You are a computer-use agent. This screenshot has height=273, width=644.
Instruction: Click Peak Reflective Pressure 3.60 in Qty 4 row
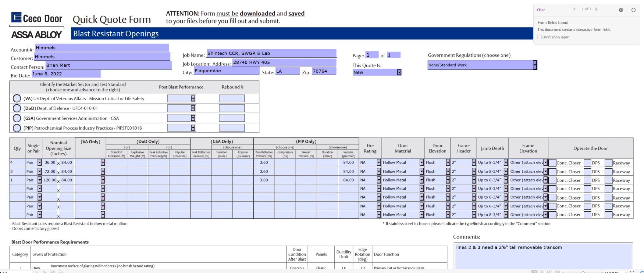pos(264,163)
